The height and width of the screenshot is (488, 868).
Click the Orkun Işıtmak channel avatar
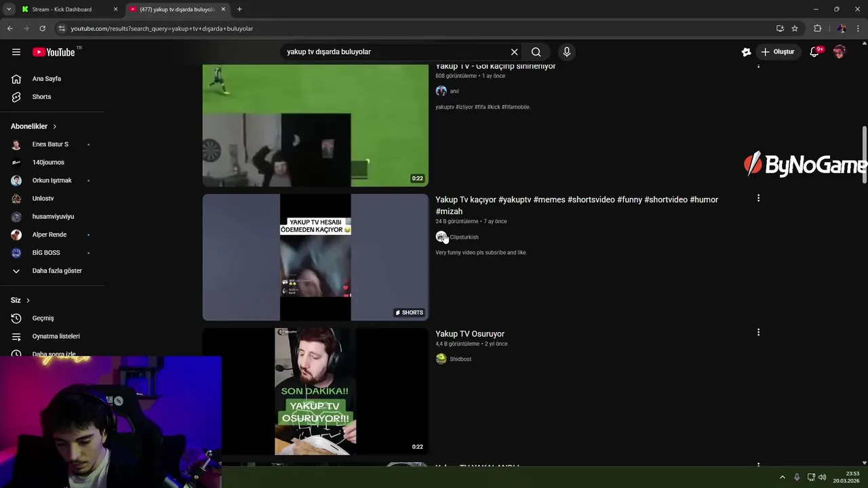tap(16, 180)
